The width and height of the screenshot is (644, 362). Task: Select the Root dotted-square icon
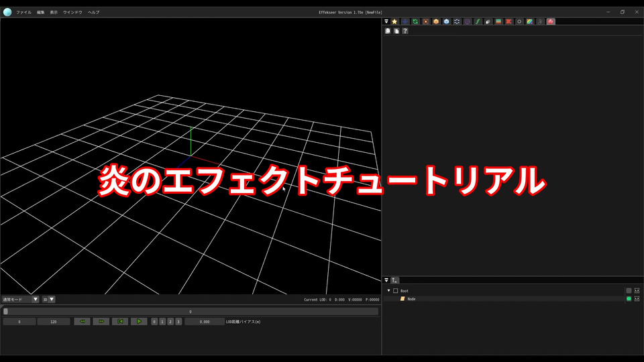click(396, 290)
